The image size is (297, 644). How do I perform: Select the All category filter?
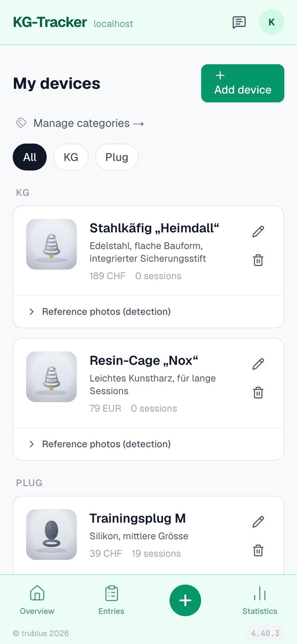(x=30, y=157)
